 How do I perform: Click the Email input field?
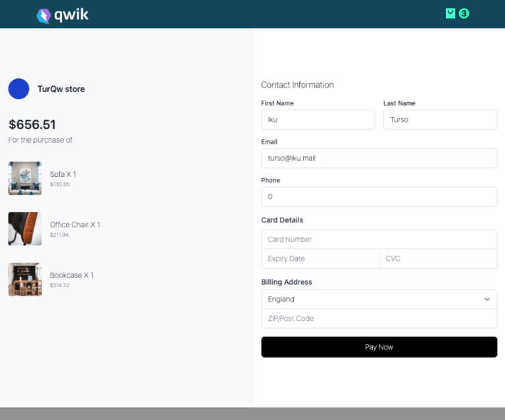[x=379, y=158]
